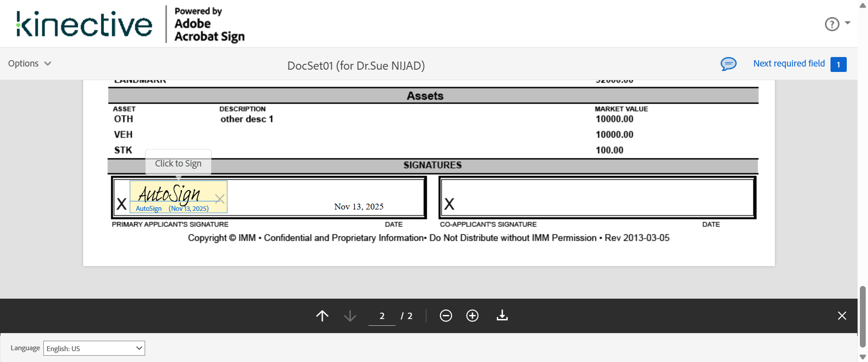Click the DESCRIPTION column header
This screenshot has width=868, height=362.
click(x=242, y=109)
